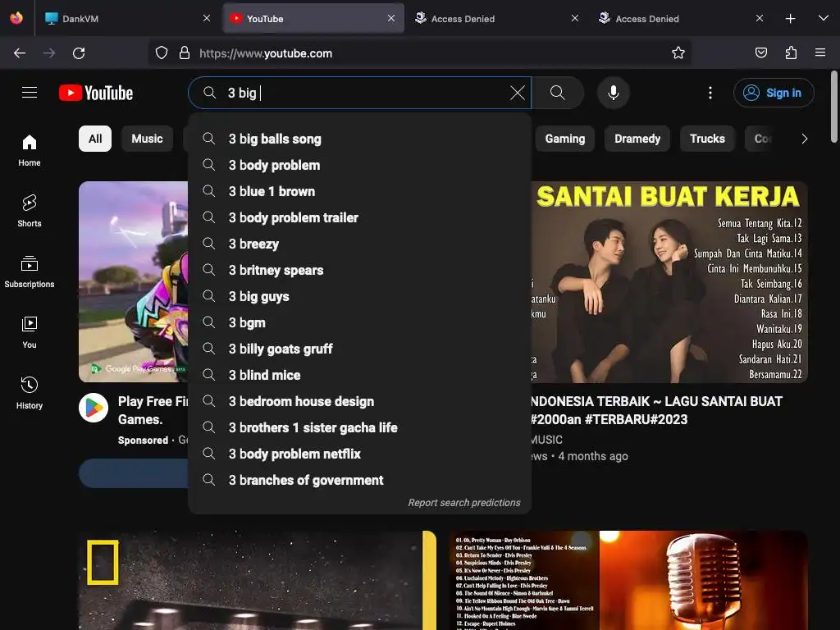Viewport: 840px width, 630px height.
Task: Choose suggestion '3 body problem'
Action: click(x=359, y=165)
